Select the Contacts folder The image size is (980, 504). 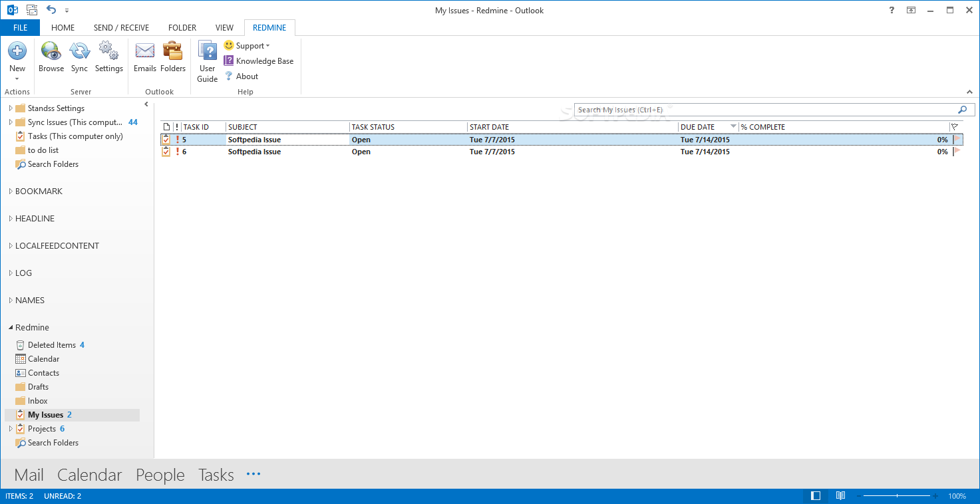click(43, 373)
